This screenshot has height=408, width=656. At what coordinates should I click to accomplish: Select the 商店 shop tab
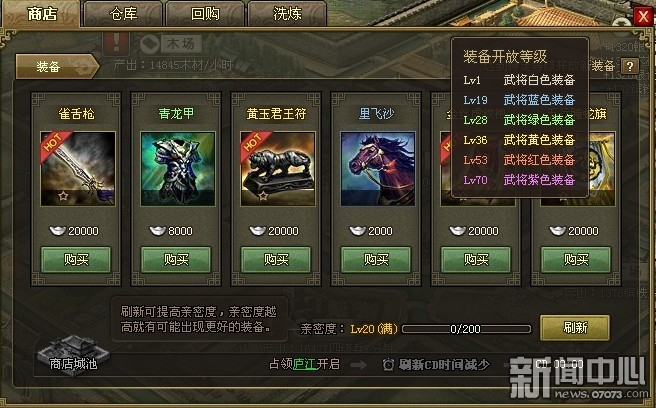[x=42, y=14]
